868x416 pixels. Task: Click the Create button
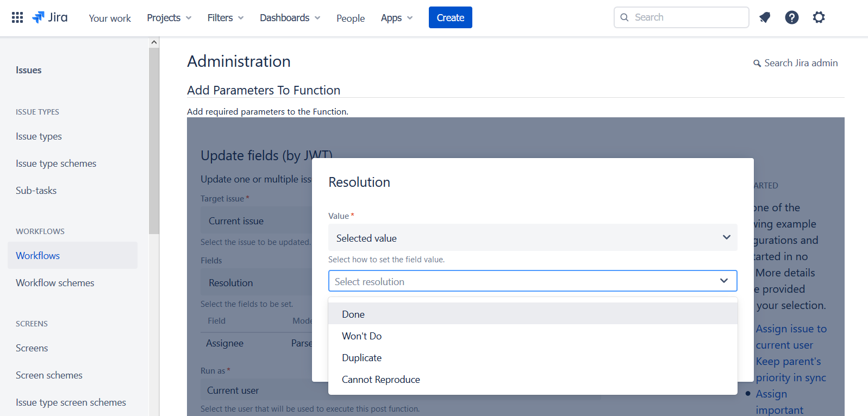pyautogui.click(x=451, y=17)
